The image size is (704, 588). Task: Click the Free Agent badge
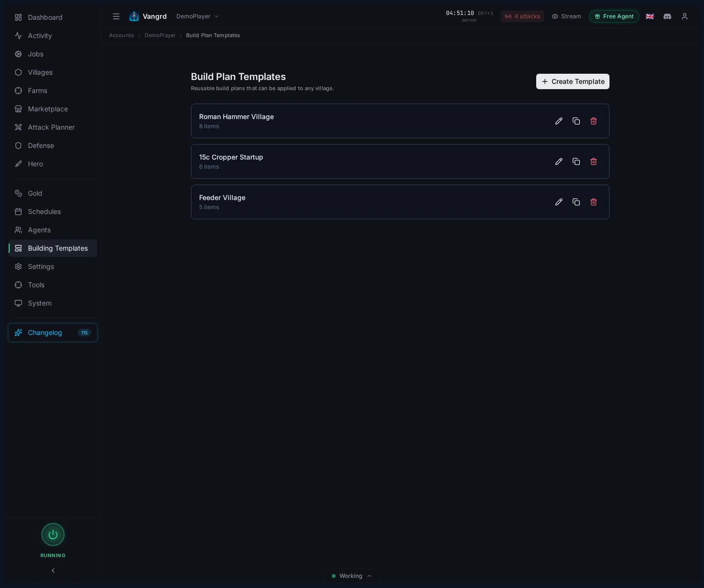tap(614, 16)
